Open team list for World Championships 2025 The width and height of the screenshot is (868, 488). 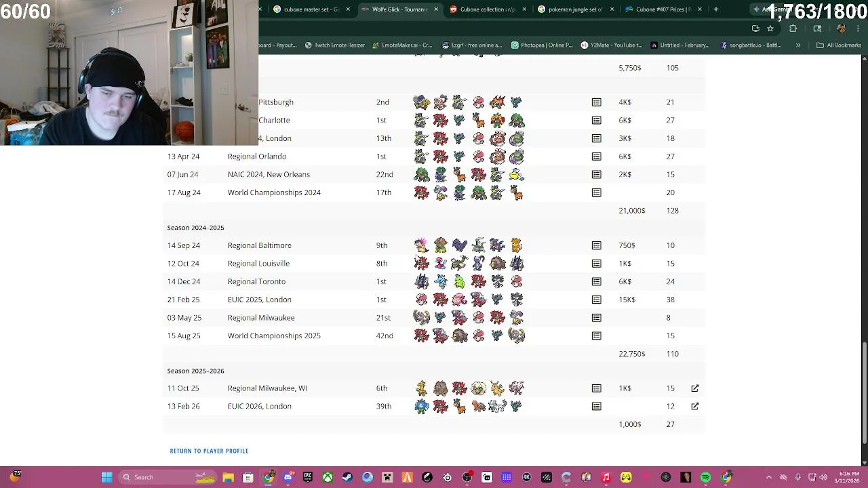point(596,335)
